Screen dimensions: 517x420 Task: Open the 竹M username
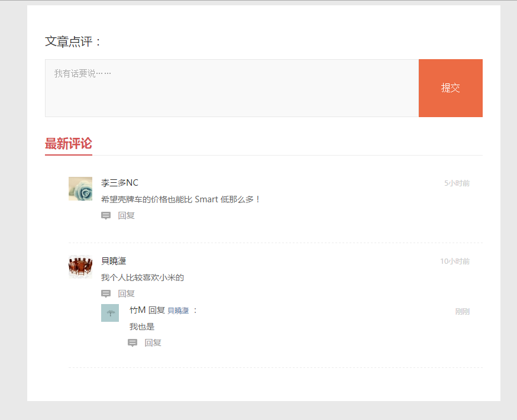coord(137,311)
